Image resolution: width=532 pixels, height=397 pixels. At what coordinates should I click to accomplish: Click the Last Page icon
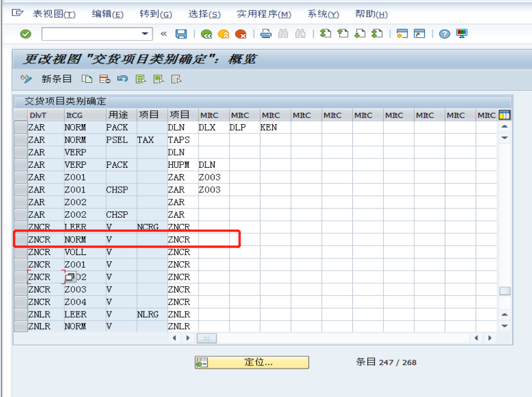tap(377, 33)
